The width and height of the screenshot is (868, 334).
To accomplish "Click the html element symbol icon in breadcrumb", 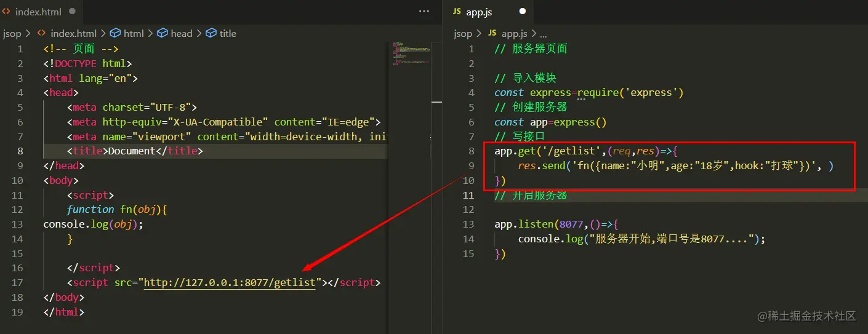I will pos(115,33).
